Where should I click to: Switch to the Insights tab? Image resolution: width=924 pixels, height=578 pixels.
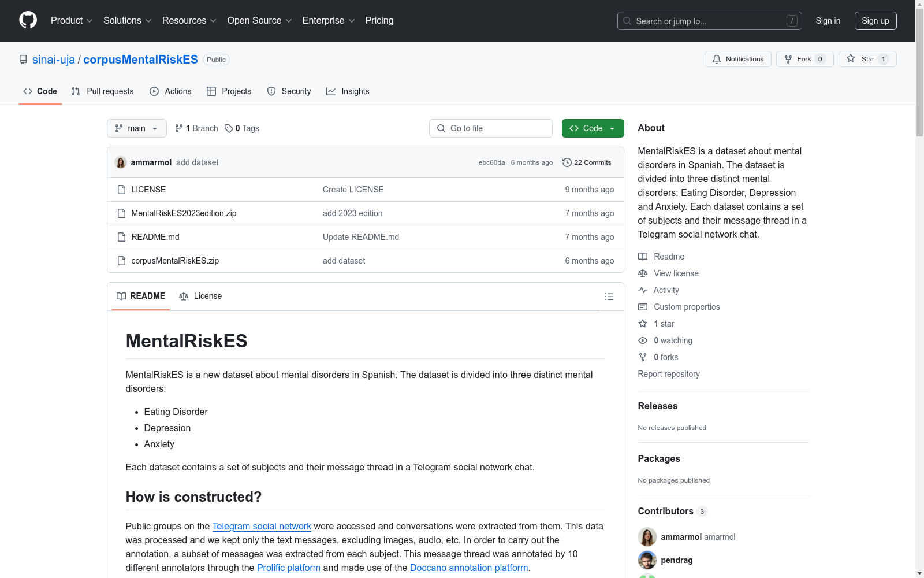point(348,91)
